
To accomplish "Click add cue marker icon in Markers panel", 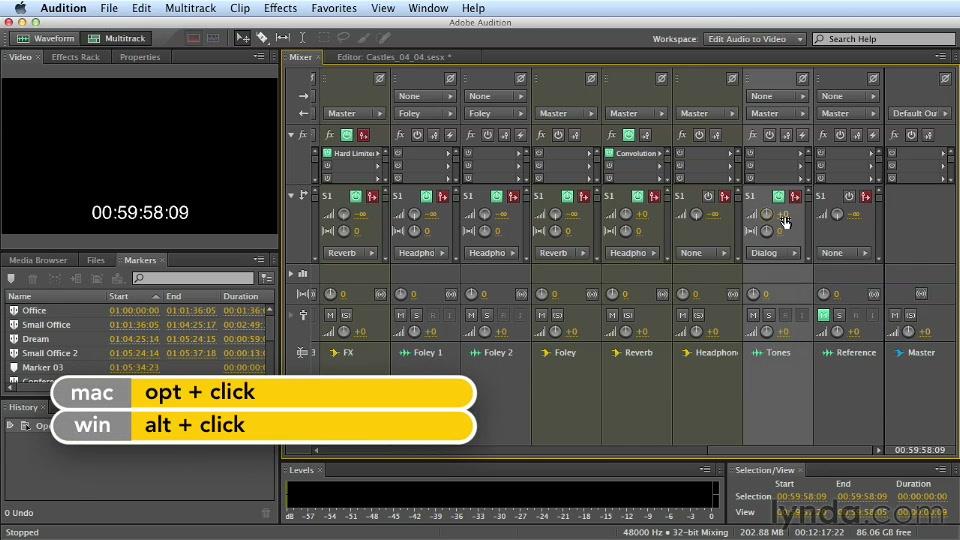I will [11, 279].
